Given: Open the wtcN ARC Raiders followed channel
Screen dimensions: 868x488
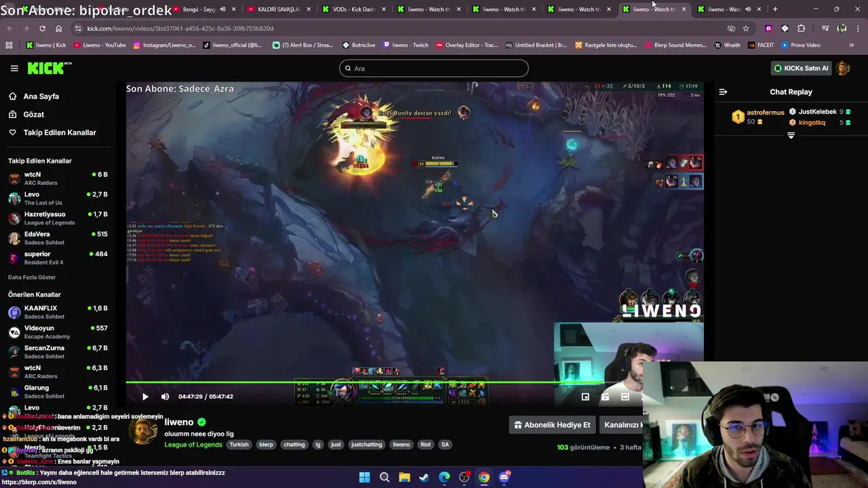Looking at the screenshot, I should pos(58,178).
